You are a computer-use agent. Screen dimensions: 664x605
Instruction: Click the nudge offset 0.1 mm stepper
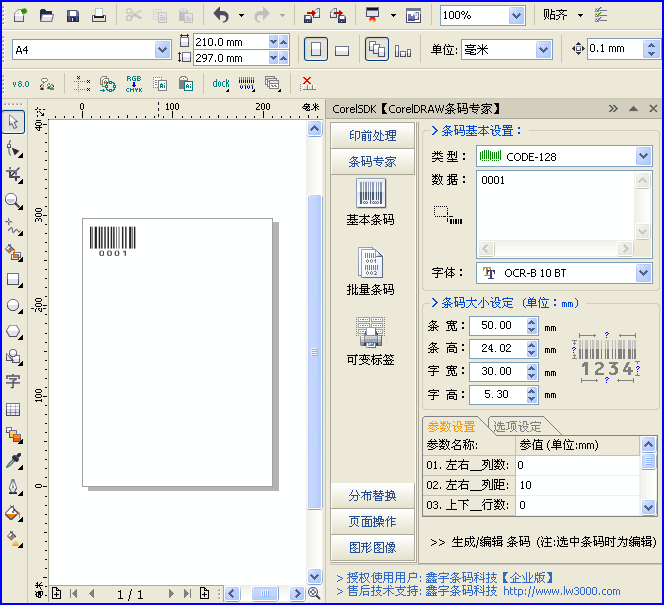click(651, 50)
